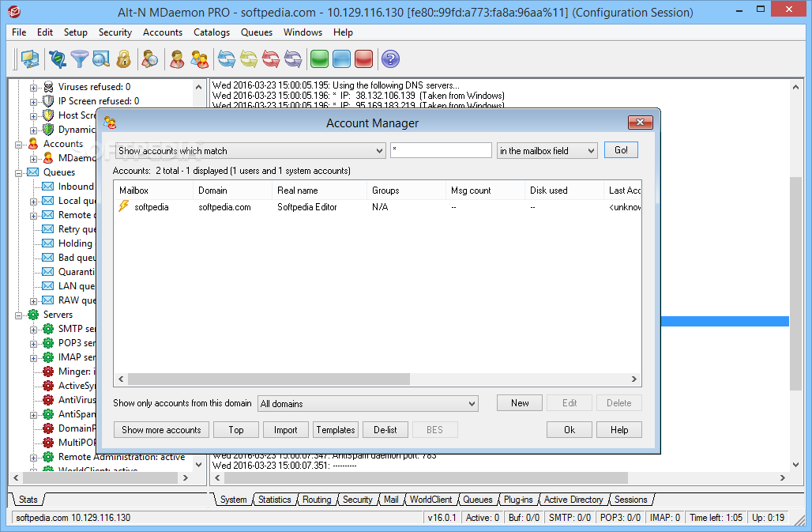Click the blue arrows queue icon
Image resolution: width=812 pixels, height=532 pixels.
pyautogui.click(x=227, y=59)
